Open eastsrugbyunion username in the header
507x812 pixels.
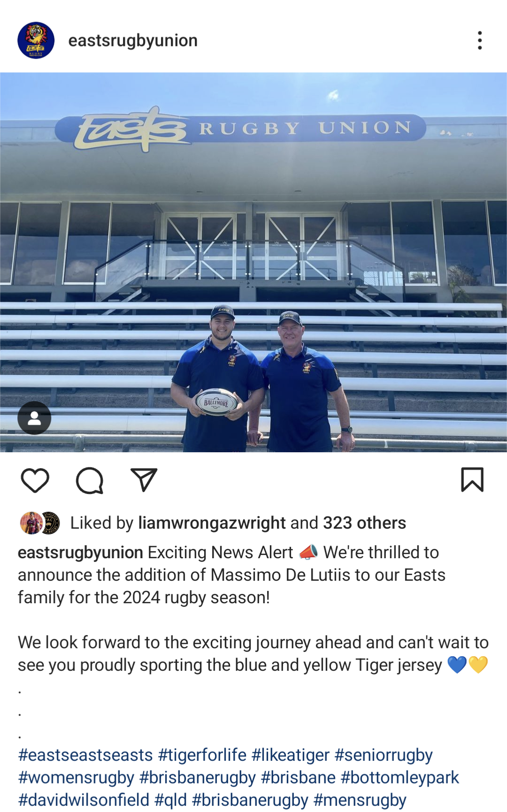point(133,40)
